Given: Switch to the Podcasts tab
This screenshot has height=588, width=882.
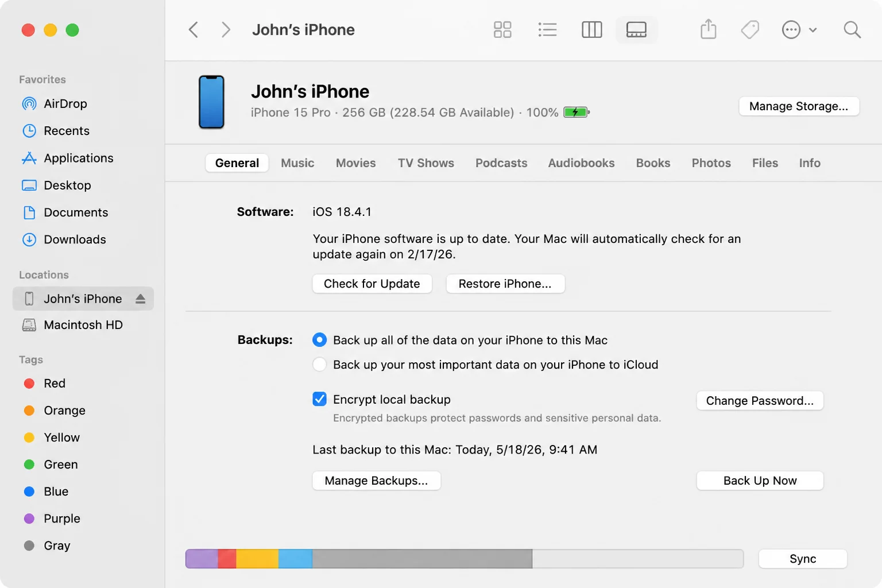Looking at the screenshot, I should pos(501,163).
